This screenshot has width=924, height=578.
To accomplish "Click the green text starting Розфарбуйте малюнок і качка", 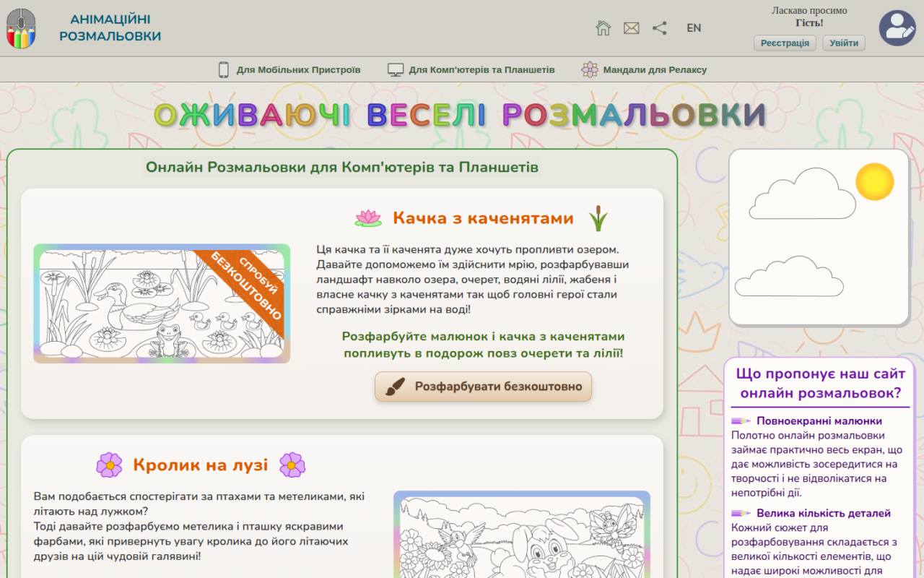I will [484, 345].
